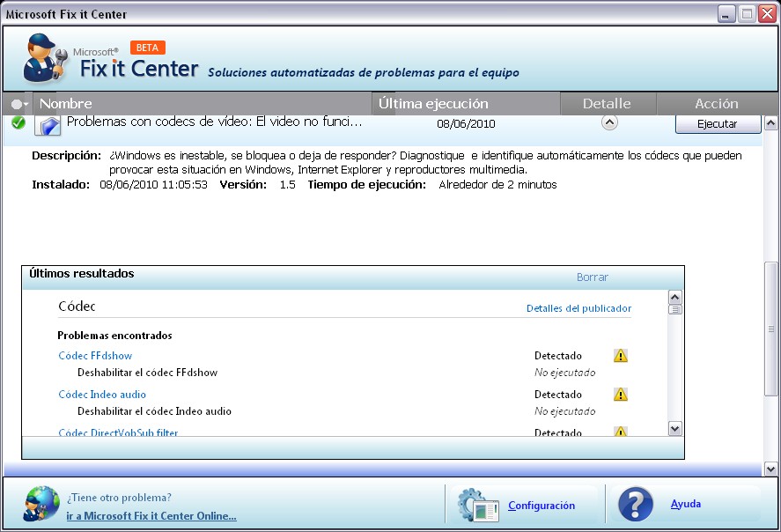Open Detalles del publicador link
The image size is (781, 532).
click(x=578, y=308)
